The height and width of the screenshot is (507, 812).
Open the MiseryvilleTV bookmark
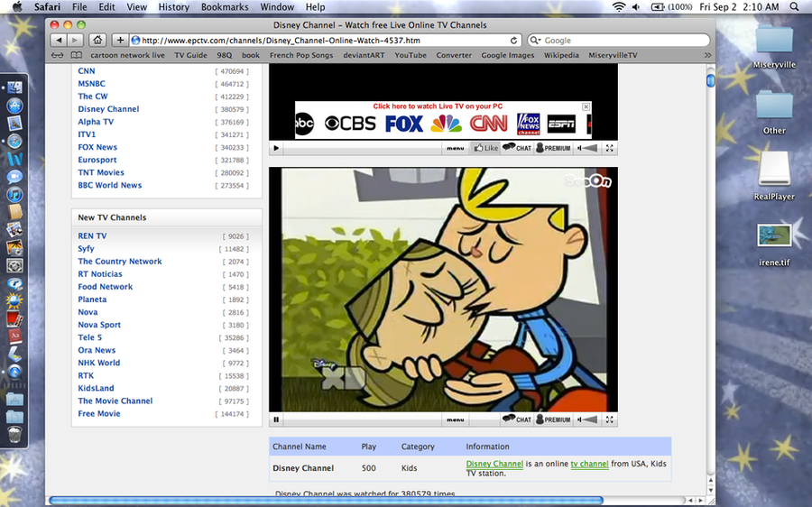613,55
